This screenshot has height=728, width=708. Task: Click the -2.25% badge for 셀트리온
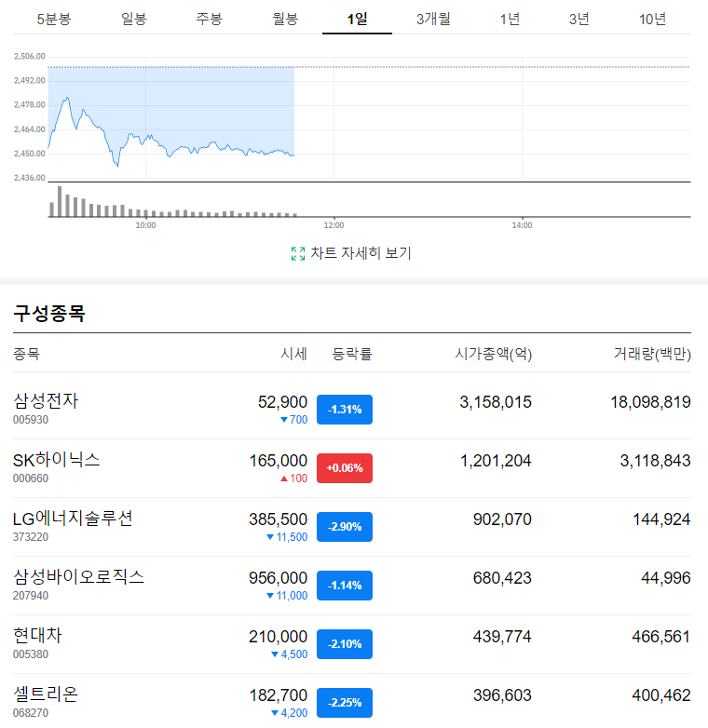point(345,703)
